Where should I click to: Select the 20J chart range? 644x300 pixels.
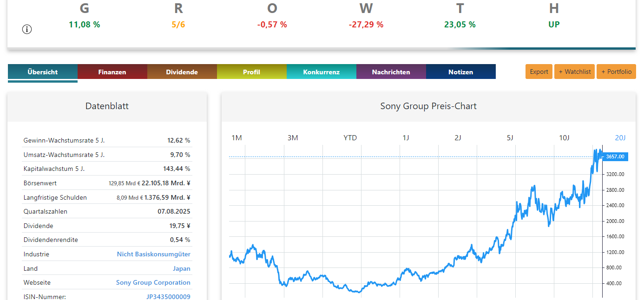pos(620,138)
